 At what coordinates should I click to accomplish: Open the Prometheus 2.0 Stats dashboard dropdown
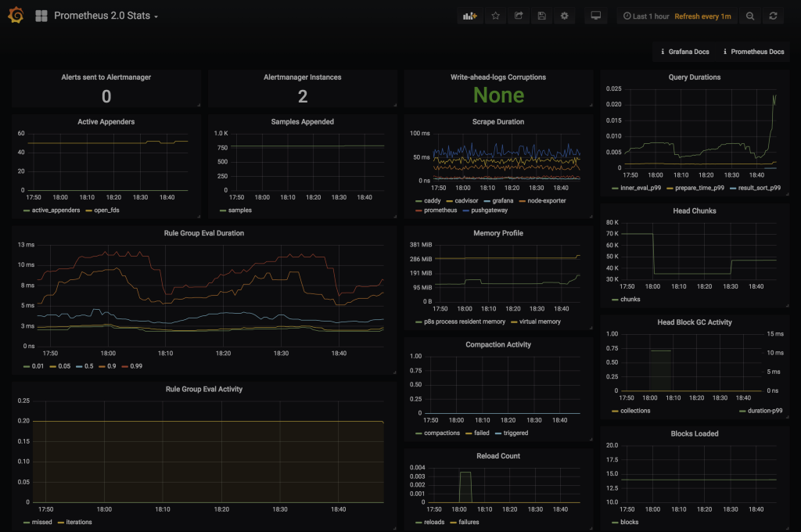coord(106,16)
